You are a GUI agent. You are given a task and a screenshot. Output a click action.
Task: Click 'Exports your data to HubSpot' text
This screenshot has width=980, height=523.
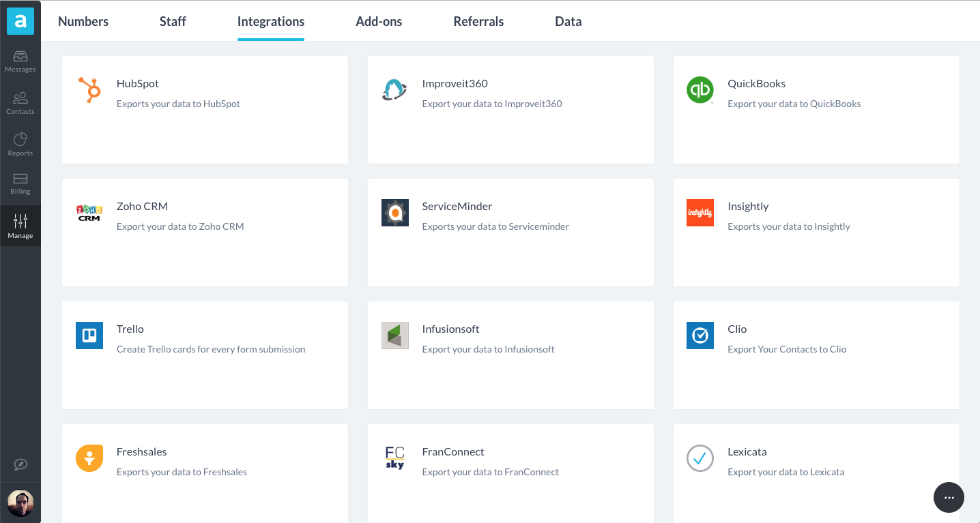[x=178, y=104]
